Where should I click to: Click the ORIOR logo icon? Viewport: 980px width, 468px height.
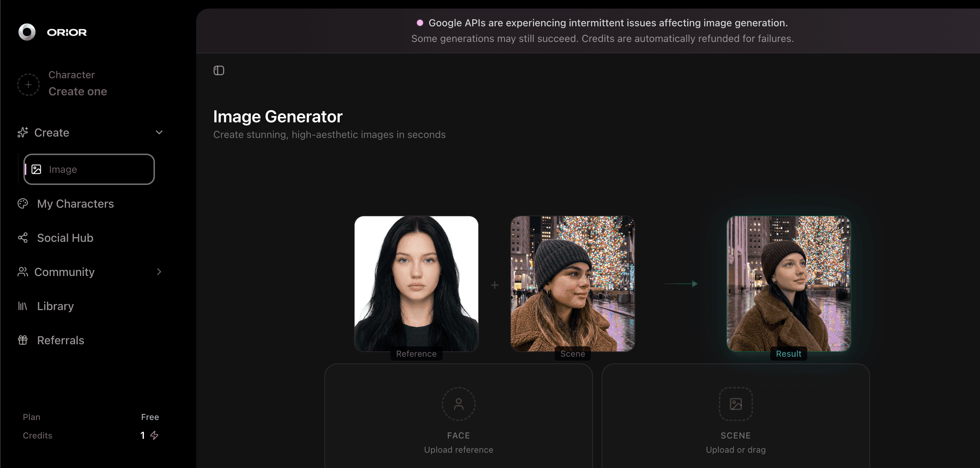point(27,32)
